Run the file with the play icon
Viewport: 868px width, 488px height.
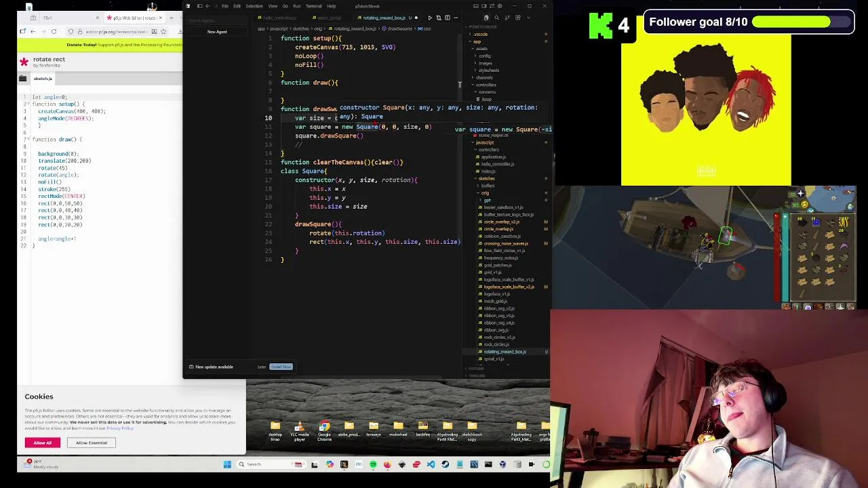(x=430, y=18)
